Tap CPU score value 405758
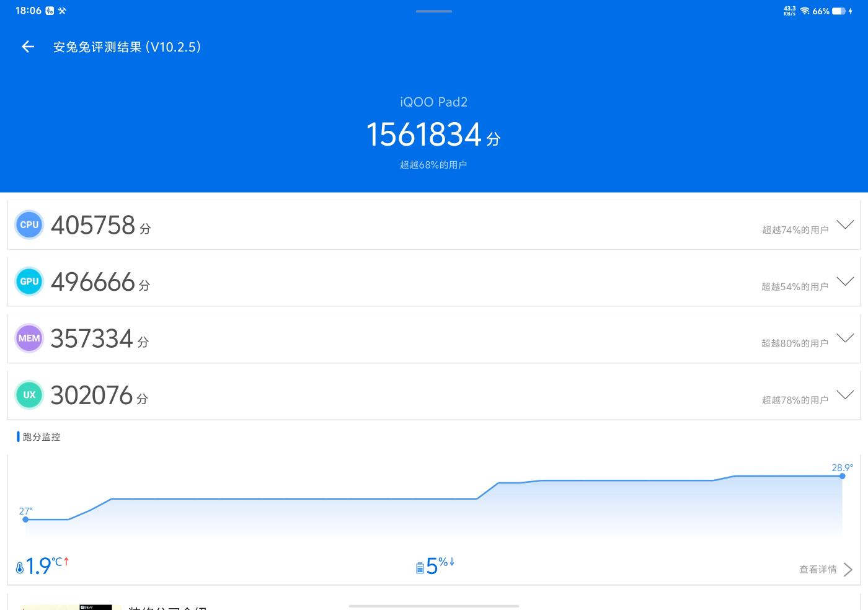This screenshot has height=610, width=868. pos(93,225)
